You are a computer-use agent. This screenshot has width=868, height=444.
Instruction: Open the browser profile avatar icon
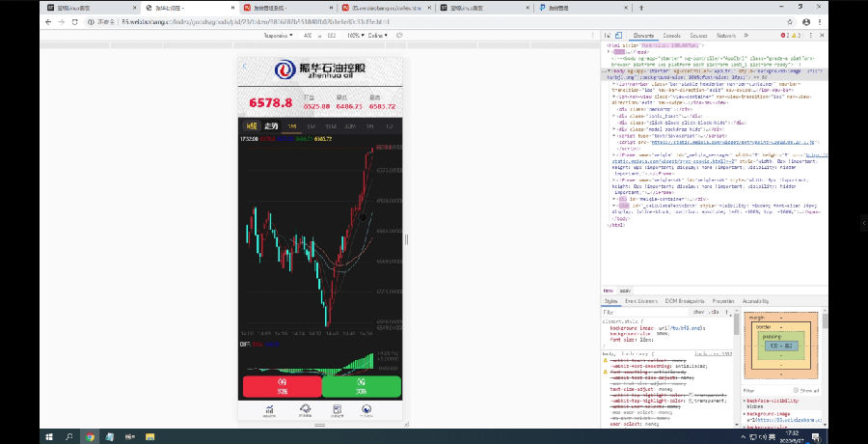pyautogui.click(x=805, y=22)
